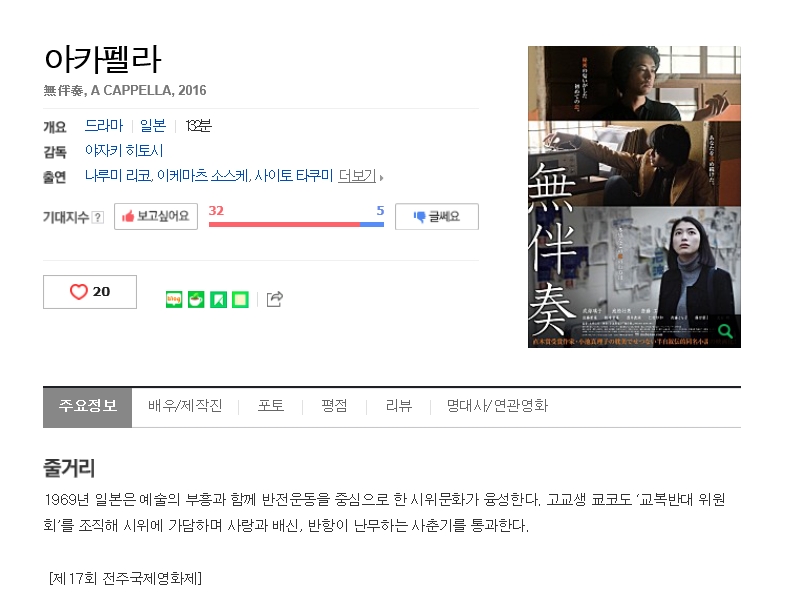Open the share arrow icon

[x=275, y=299]
